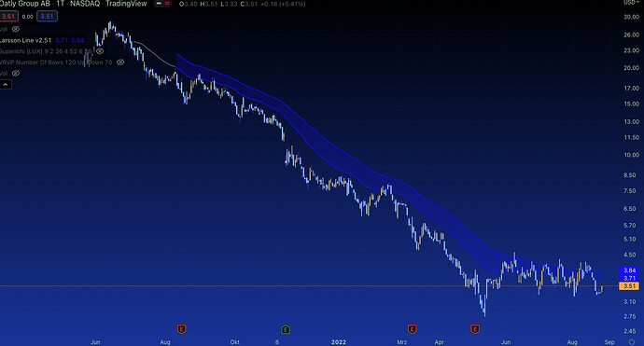Open the red earnings marker near Mrz
Image resolution: width=644 pixels, height=346 pixels.
412,329
